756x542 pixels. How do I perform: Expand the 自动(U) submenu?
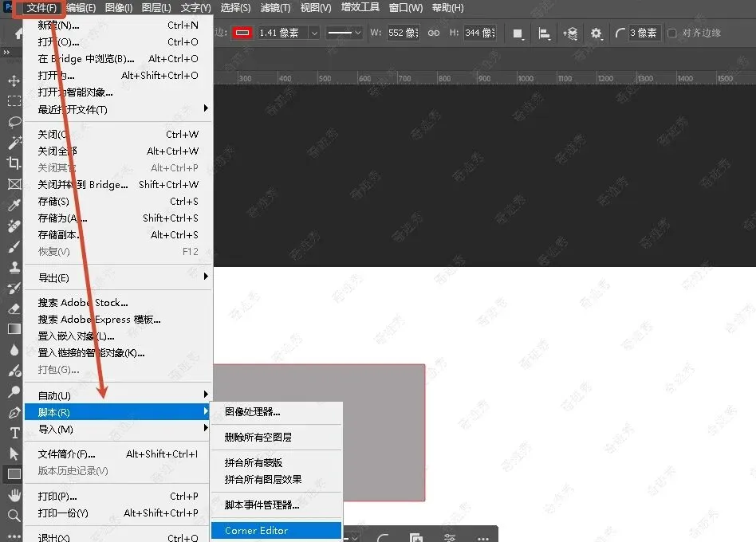(118, 395)
